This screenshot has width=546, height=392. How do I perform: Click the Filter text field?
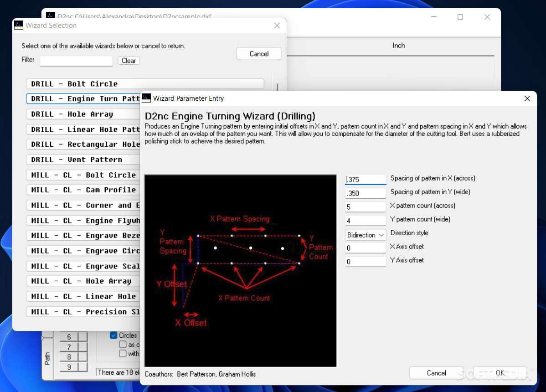click(76, 61)
